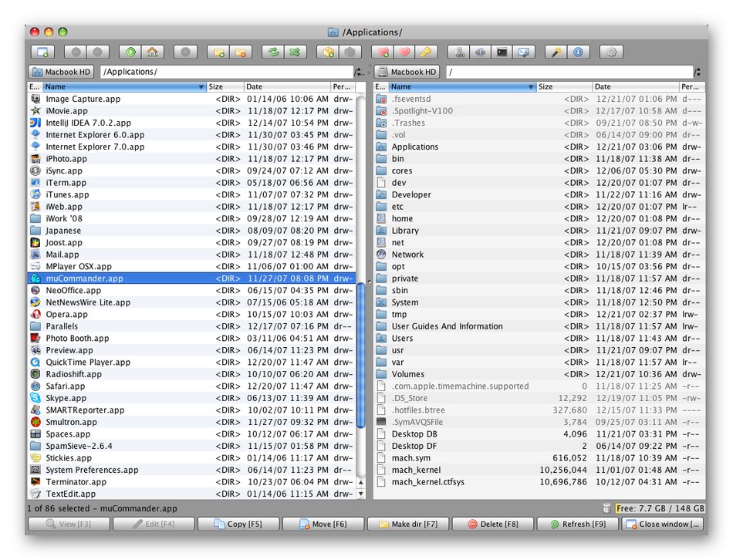Viewport: 733px width, 560px height.
Task: Select NeoOffice.app in left panel
Action: pos(191,290)
